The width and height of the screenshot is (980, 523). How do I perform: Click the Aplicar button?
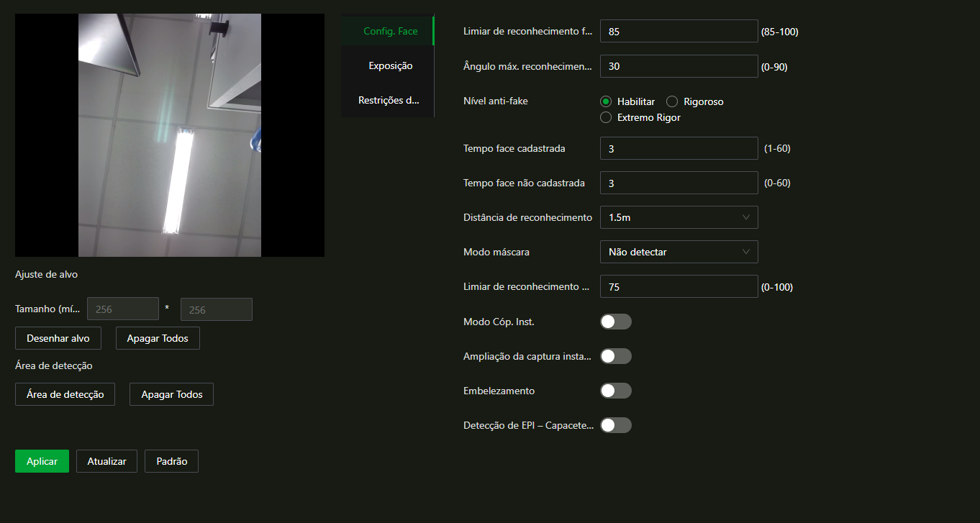pos(42,461)
